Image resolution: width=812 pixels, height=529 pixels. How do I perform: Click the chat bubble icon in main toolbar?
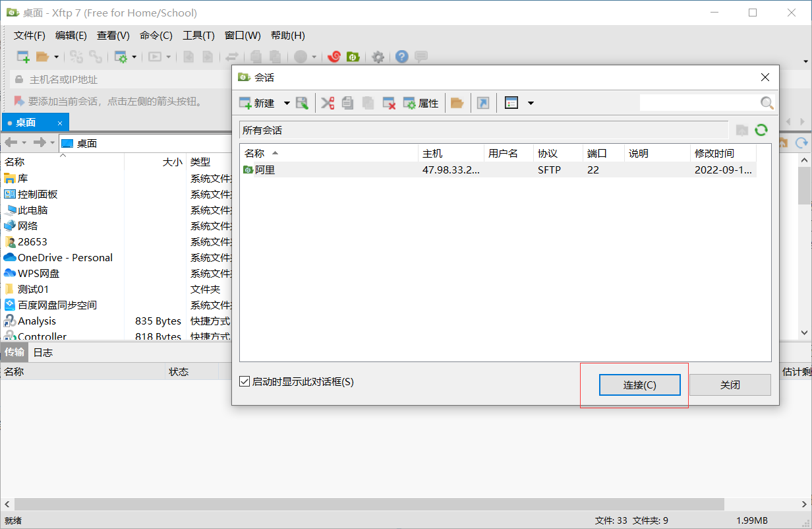pyautogui.click(x=420, y=57)
